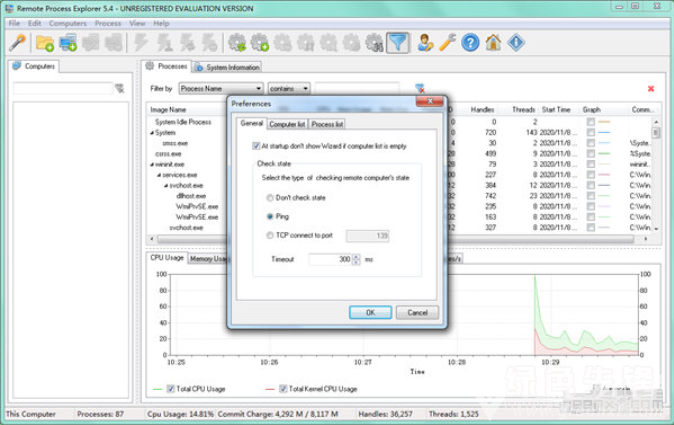Click the gear with green arrow toolbar icon
This screenshot has width=674, height=425.
(237, 43)
